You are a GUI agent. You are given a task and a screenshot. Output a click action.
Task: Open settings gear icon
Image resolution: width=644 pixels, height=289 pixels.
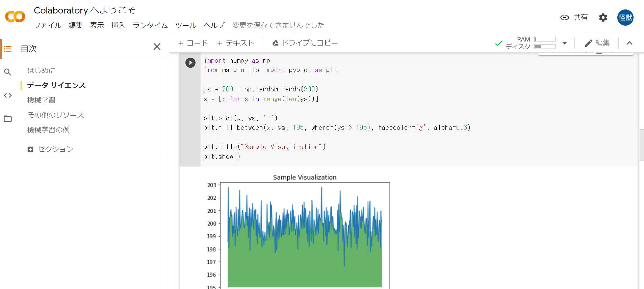click(603, 18)
